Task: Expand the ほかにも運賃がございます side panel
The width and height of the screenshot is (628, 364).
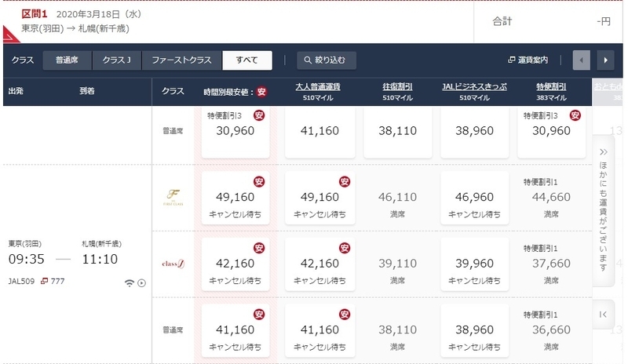Action: pyautogui.click(x=603, y=210)
